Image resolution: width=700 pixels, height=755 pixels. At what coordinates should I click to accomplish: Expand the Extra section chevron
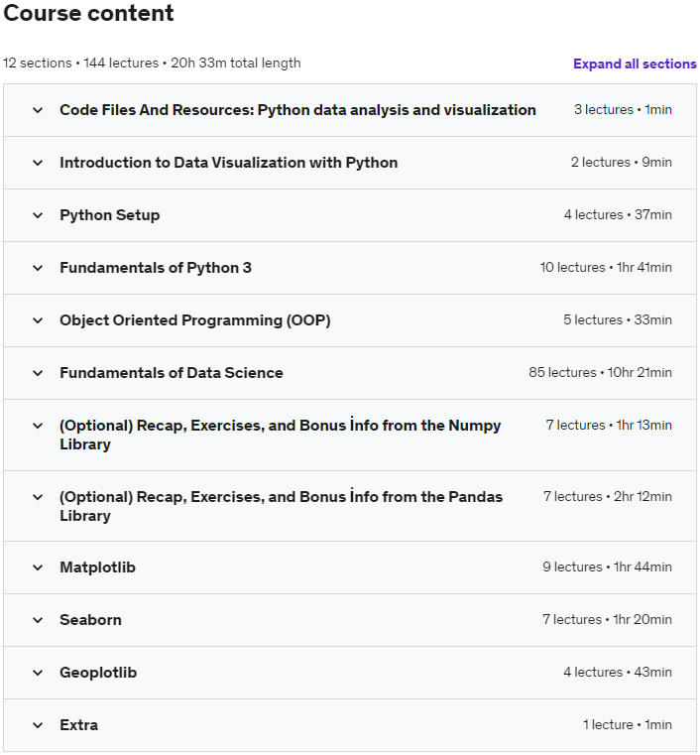coord(38,725)
